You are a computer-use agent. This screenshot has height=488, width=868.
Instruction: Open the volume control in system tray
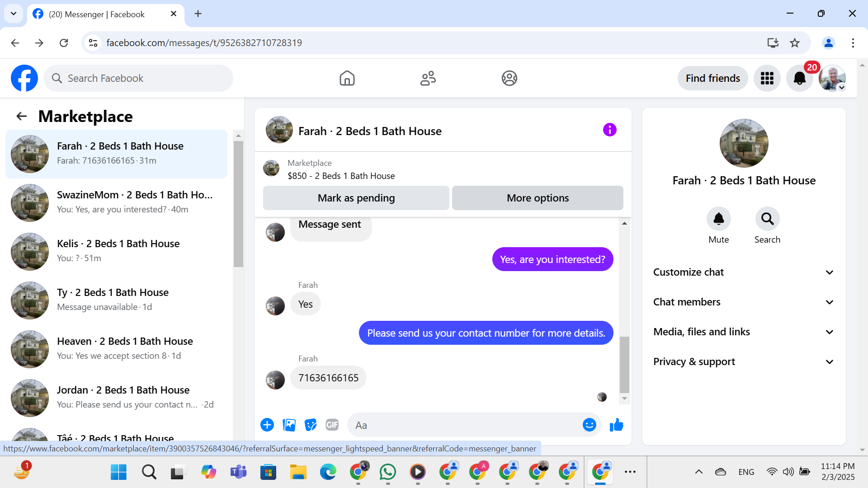[788, 472]
